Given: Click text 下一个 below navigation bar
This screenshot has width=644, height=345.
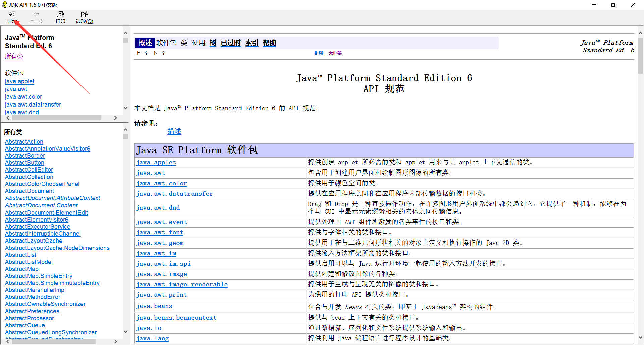Looking at the screenshot, I should [159, 53].
